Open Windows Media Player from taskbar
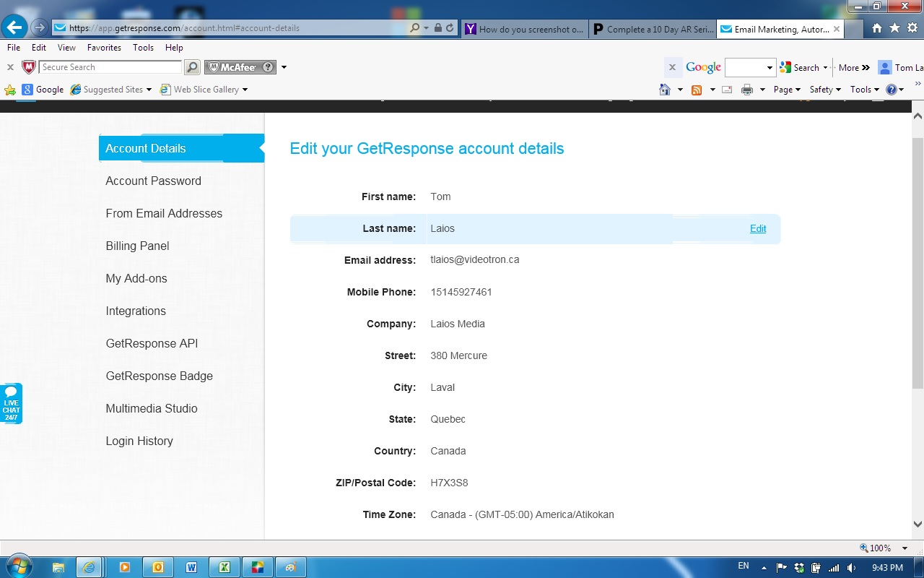The image size is (924, 578). 125,567
